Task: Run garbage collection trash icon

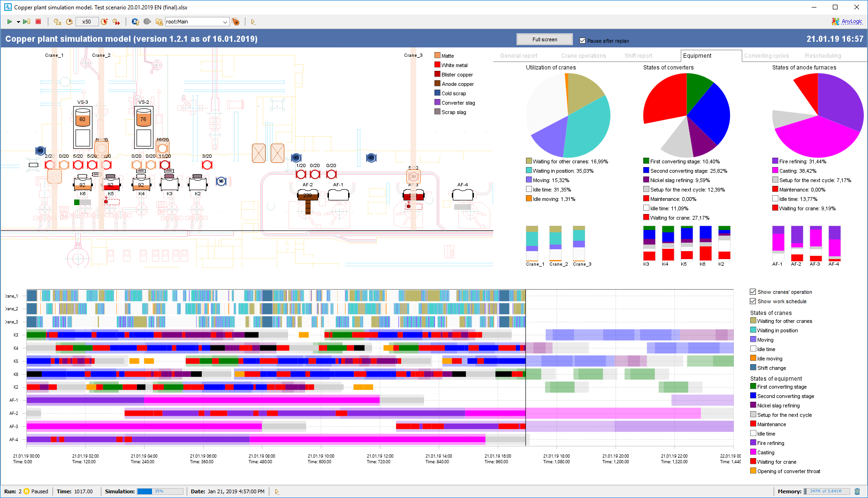Action: [857, 491]
